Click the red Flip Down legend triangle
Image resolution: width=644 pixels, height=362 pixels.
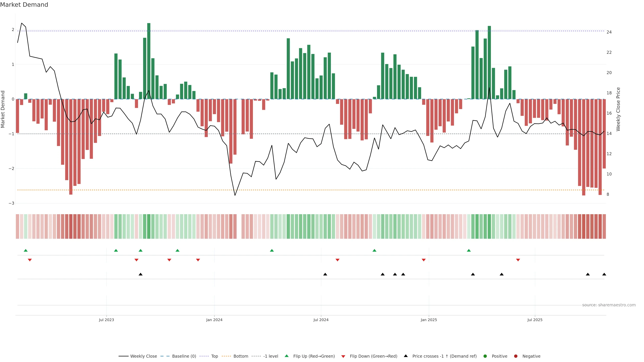point(343,356)
